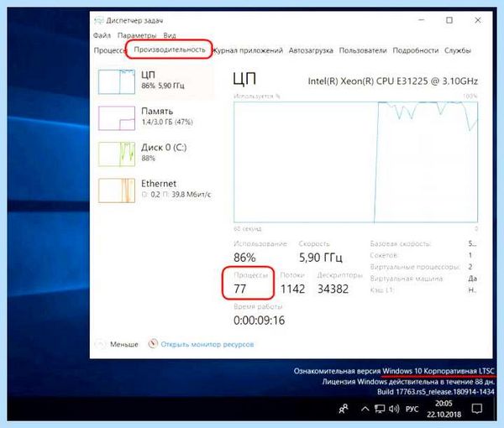Switch to the Службы tab
Image resolution: width=504 pixels, height=428 pixels.
pos(458,50)
